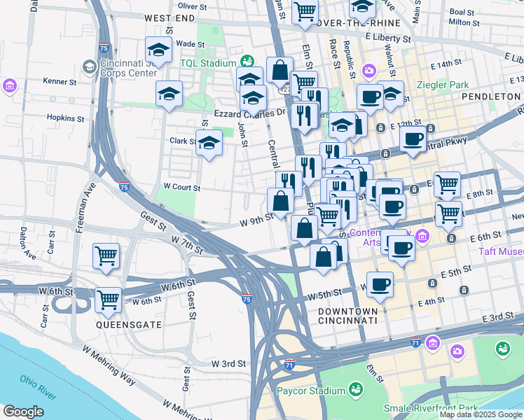The width and height of the screenshot is (524, 420).
Task: Select the E Liberty St street label
Action: pyautogui.click(x=388, y=38)
